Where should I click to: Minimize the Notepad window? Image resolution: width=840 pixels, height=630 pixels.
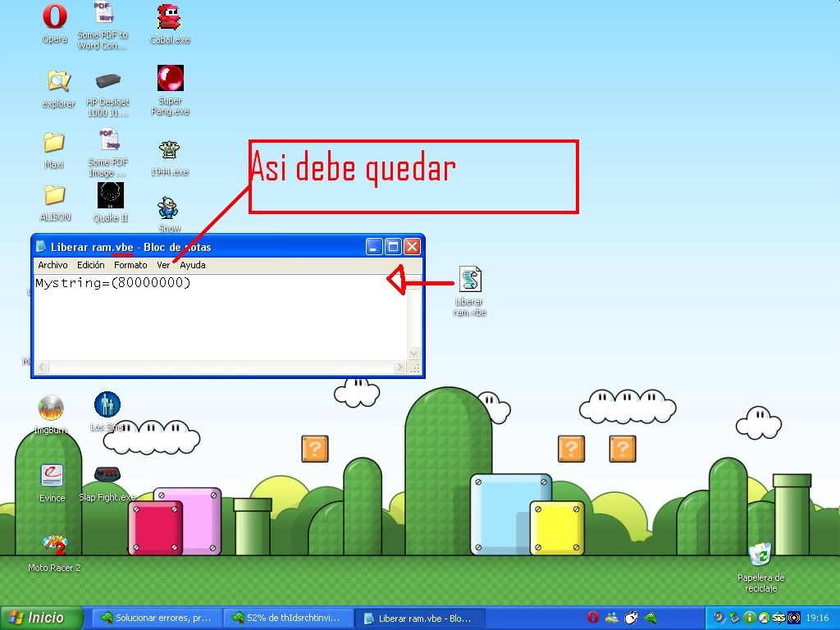point(374,246)
